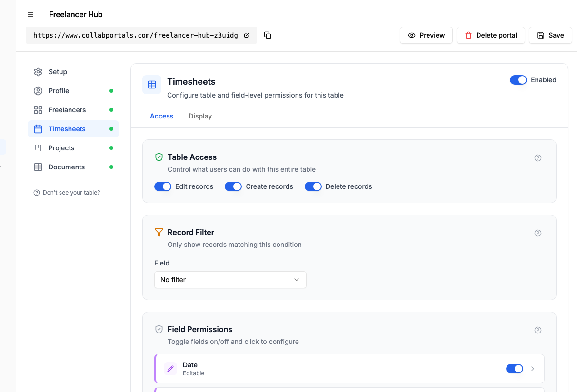The height and width of the screenshot is (392, 577).
Task: Toggle Edit records permission
Action: tap(163, 186)
